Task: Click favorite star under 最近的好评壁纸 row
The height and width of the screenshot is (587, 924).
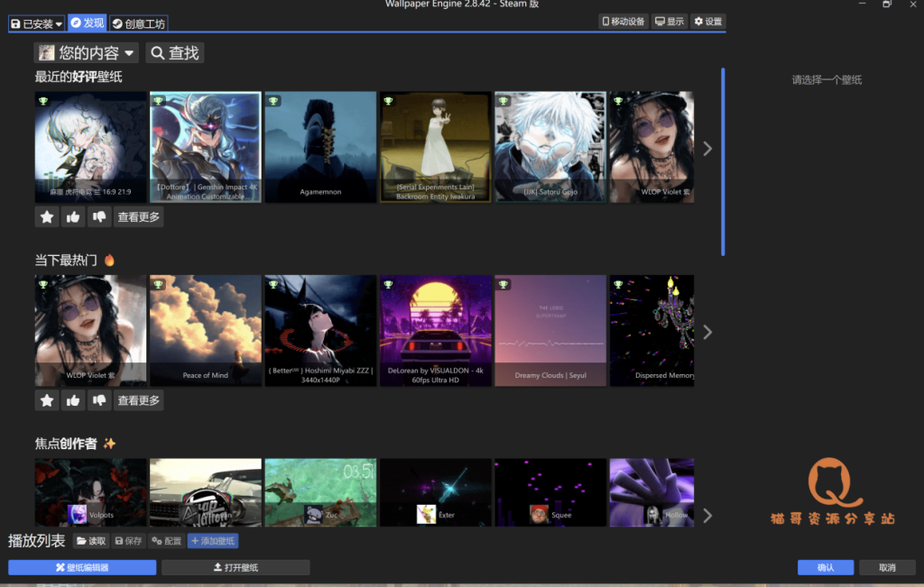Action: click(47, 217)
